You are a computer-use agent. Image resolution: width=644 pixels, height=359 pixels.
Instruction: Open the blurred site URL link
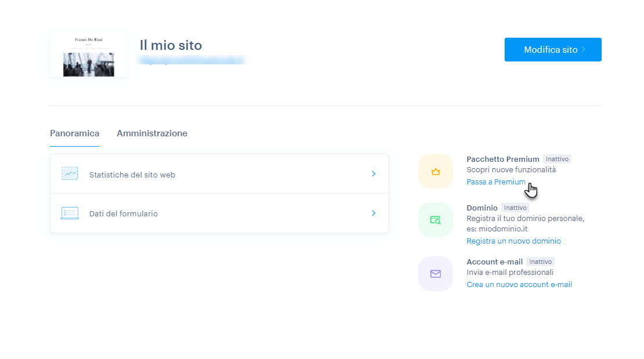point(191,61)
